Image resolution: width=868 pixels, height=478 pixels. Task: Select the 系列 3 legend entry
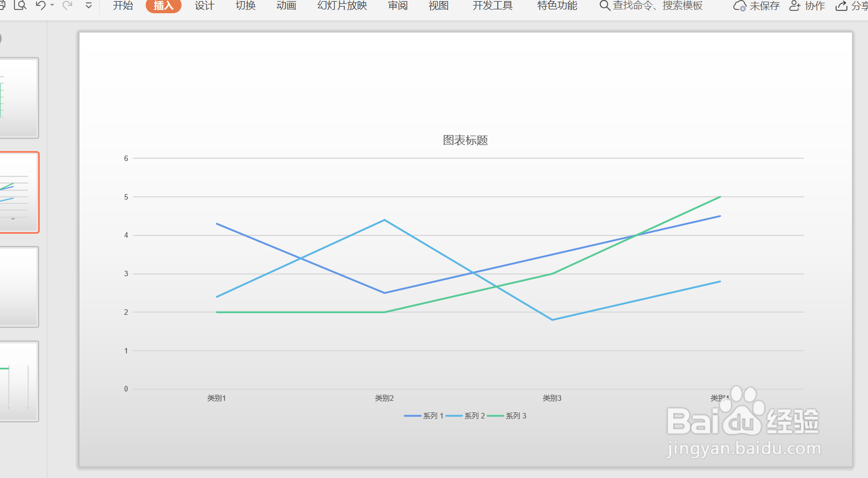pyautogui.click(x=507, y=416)
